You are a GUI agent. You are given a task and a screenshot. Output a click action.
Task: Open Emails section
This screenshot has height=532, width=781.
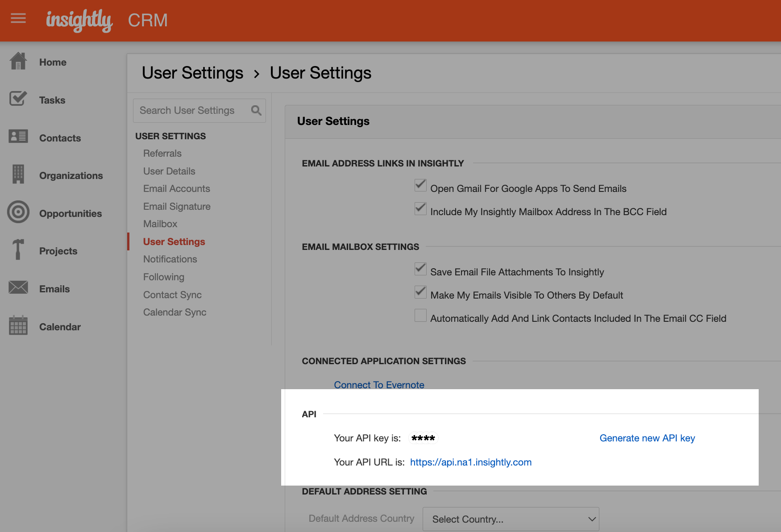click(54, 289)
